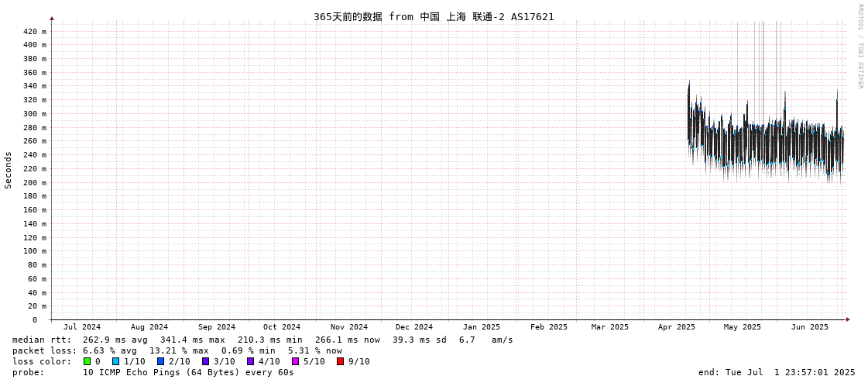The width and height of the screenshot is (868, 383).
Task: Click the '60 m' y-axis label
Action: click(x=36, y=278)
